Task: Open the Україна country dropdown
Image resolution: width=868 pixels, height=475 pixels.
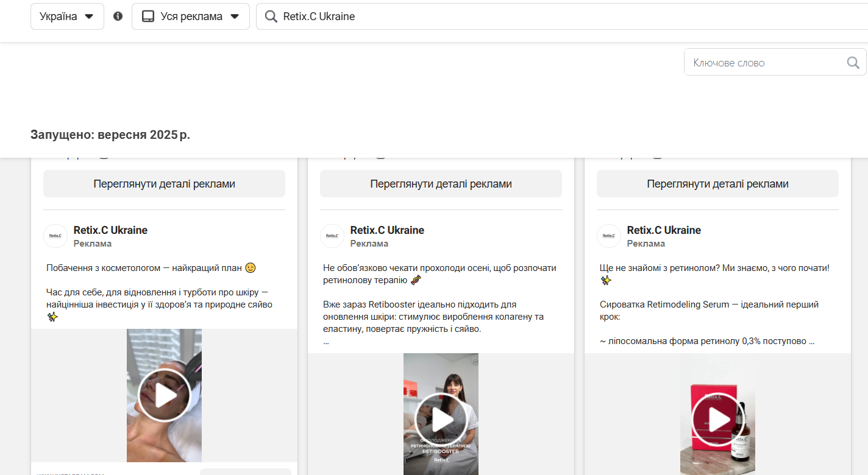Action: pos(67,16)
